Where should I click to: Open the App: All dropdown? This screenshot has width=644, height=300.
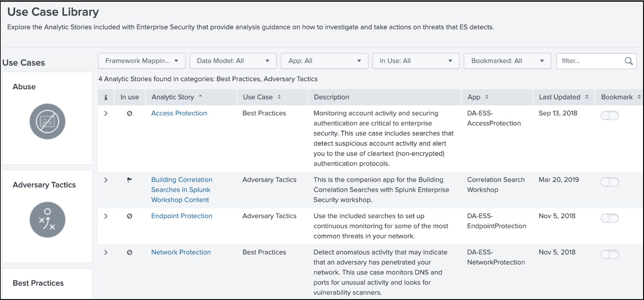pyautogui.click(x=325, y=61)
